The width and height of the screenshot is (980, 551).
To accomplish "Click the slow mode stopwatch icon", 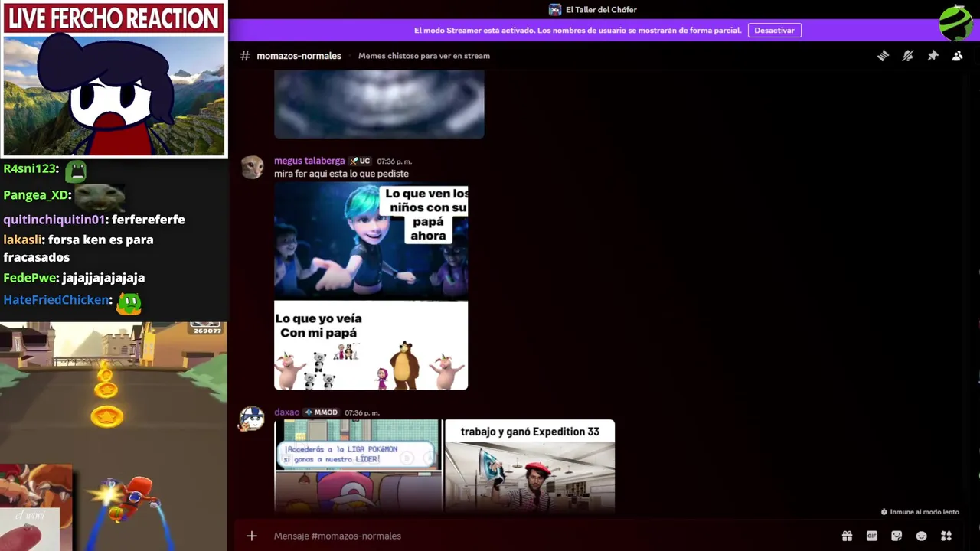I will [x=884, y=512].
